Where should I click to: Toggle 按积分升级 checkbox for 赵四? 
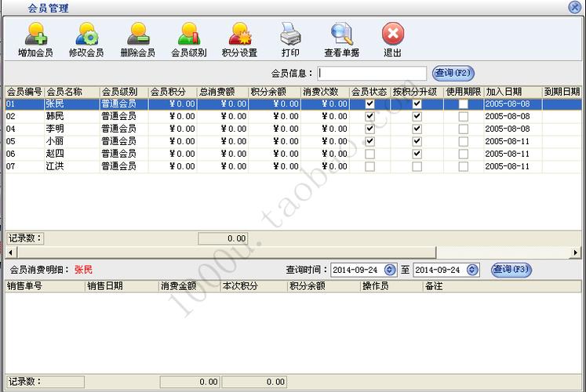point(417,154)
